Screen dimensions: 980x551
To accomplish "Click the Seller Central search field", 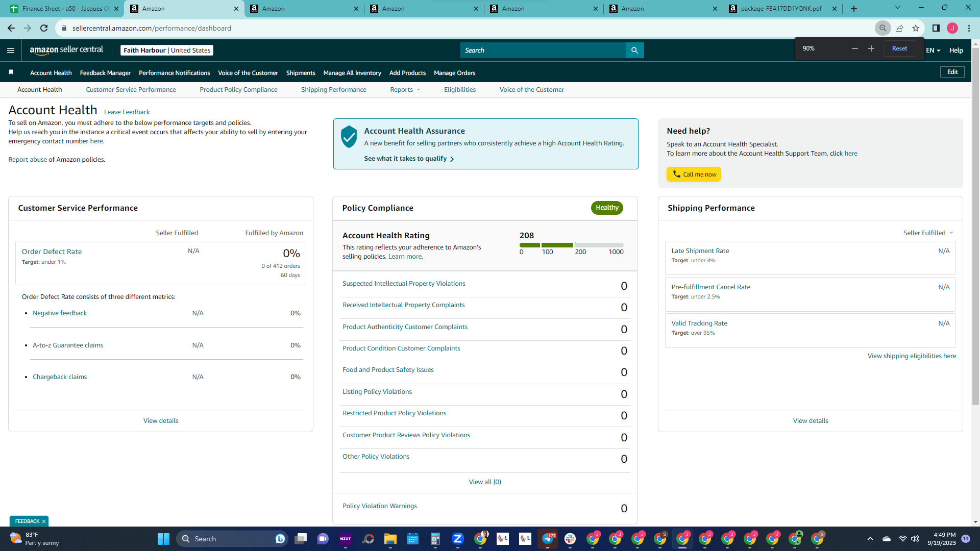I will pos(543,50).
